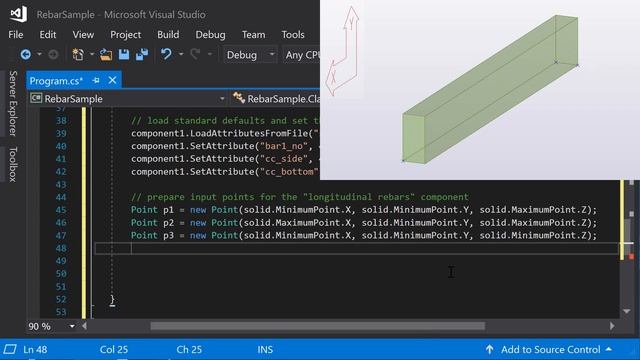Click the Col 25 status bar indicator
The height and width of the screenshot is (360, 640).
point(114,349)
